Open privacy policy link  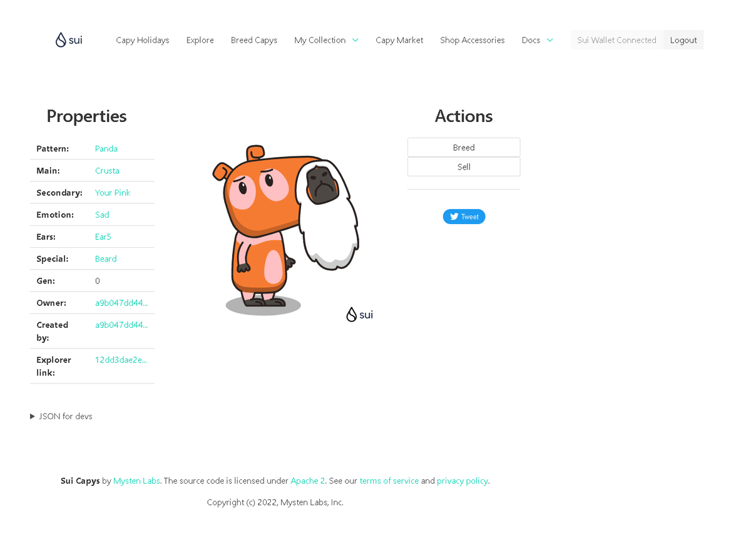click(x=462, y=481)
